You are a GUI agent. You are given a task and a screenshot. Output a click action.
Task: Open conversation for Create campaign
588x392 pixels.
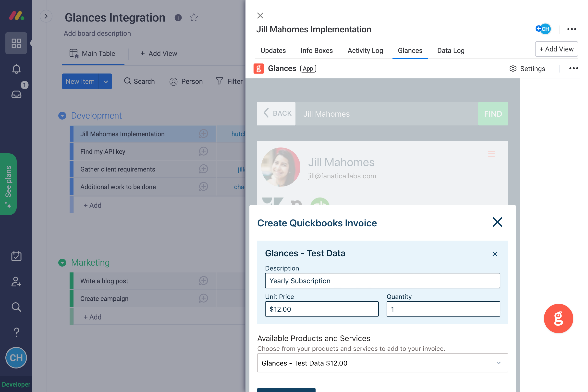click(204, 298)
